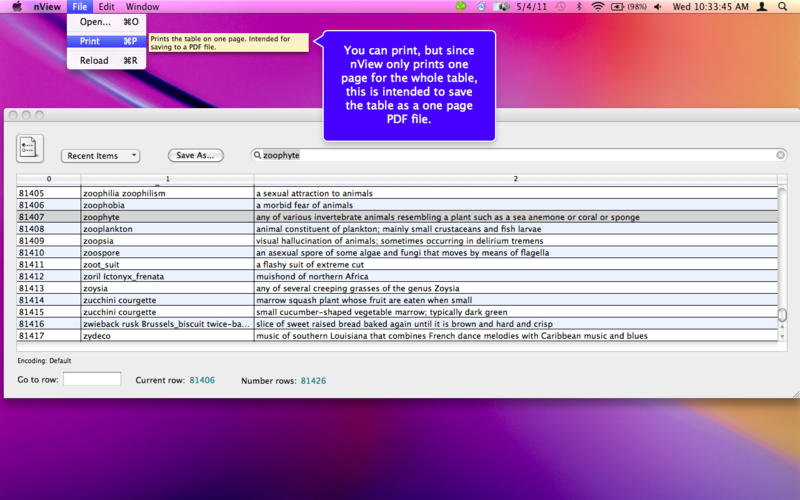This screenshot has width=800, height=500.
Task: Click the Time Machine clock icon
Action: coord(561,7)
